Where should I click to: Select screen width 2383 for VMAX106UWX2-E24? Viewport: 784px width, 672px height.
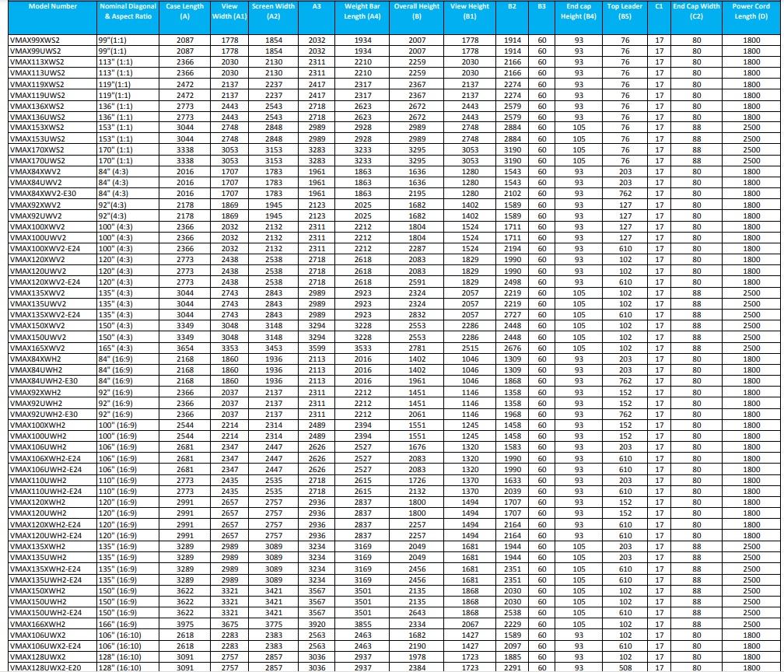pyautogui.click(x=274, y=646)
